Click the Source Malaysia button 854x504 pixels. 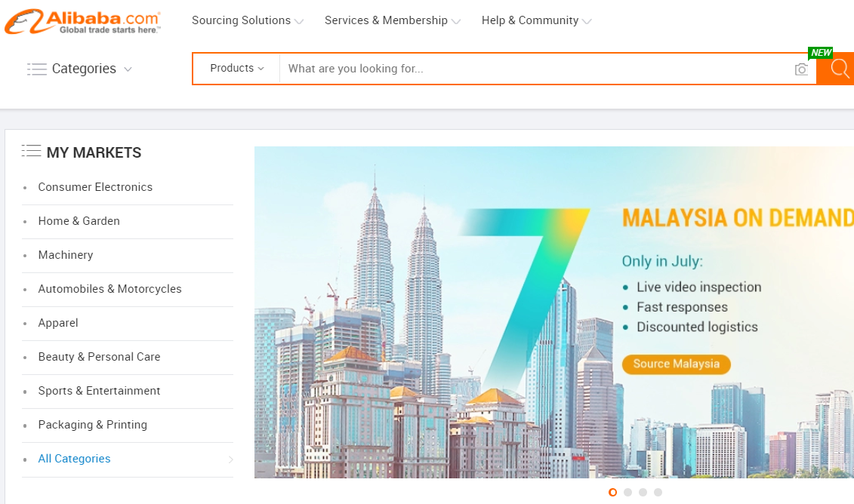coord(676,364)
